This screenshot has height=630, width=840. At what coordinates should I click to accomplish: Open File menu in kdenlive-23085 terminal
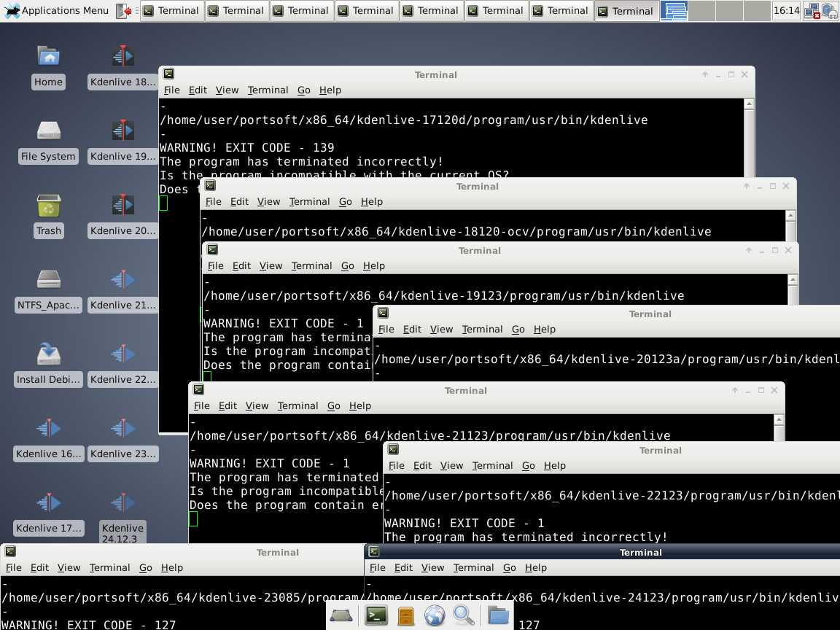(13, 567)
